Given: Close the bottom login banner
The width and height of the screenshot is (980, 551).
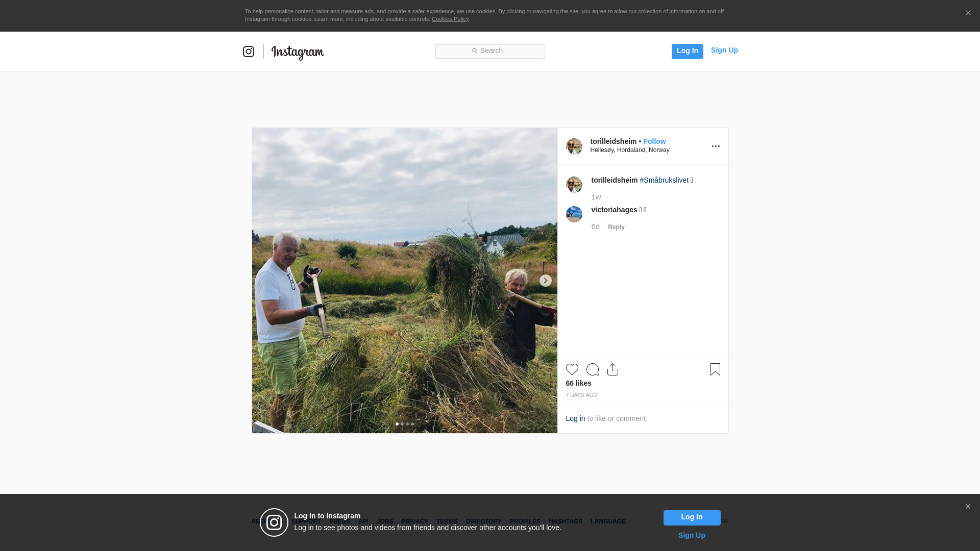Looking at the screenshot, I should [x=968, y=507].
